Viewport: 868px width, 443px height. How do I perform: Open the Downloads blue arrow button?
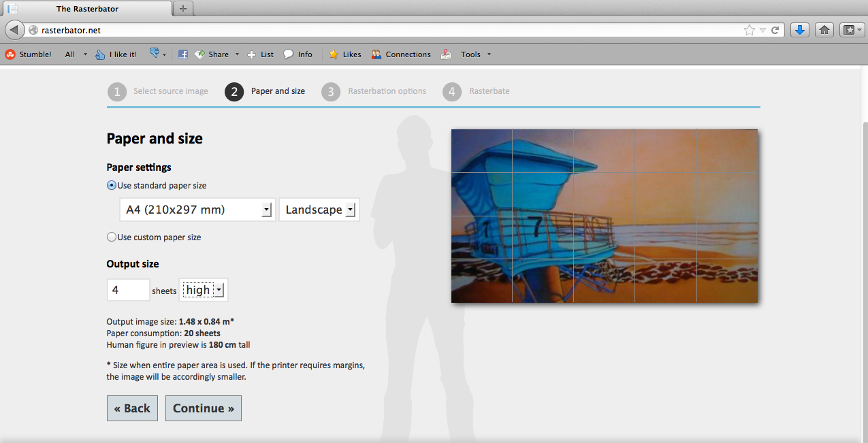800,30
